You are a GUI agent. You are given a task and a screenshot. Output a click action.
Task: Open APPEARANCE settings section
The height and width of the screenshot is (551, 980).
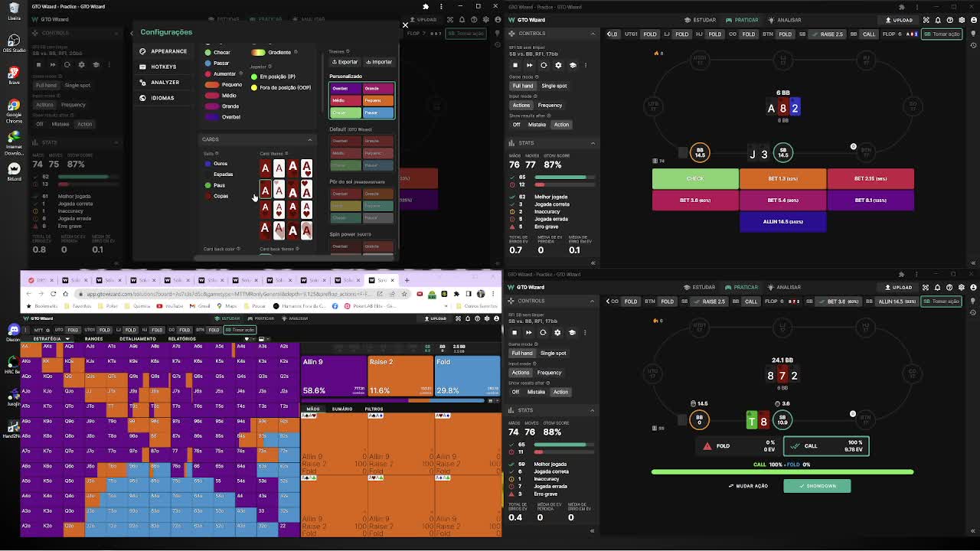pos(162,51)
